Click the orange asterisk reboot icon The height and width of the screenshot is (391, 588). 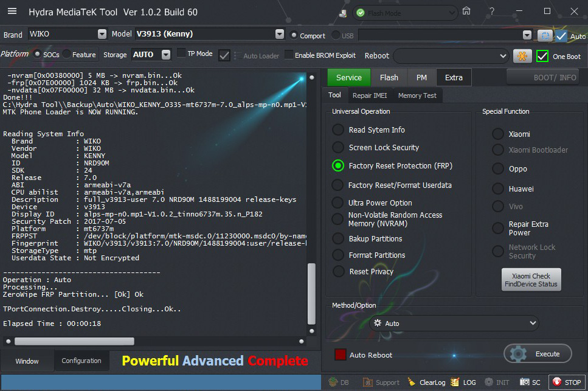(522, 56)
